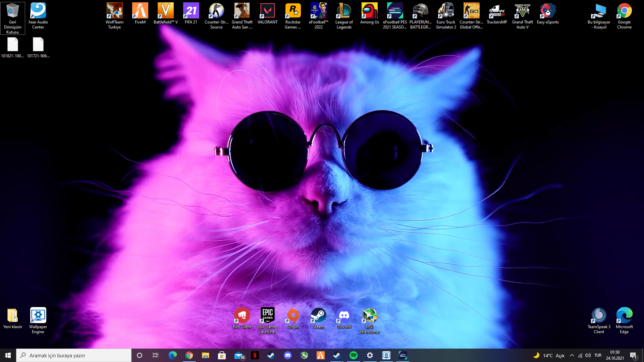Select the FiveM desktop shortcut
644x362 pixels.
(x=140, y=13)
